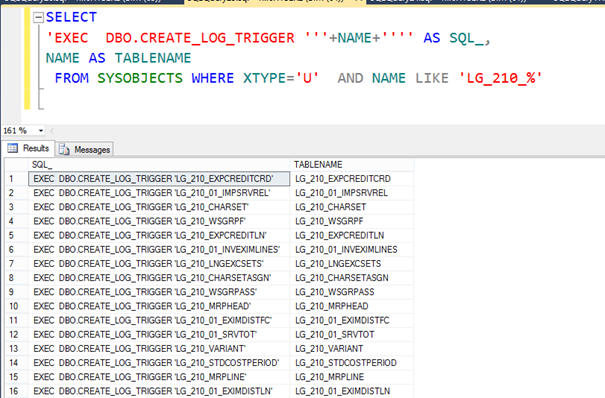Click SQL_ cell for LG_210_WSGRPF

click(x=159, y=221)
